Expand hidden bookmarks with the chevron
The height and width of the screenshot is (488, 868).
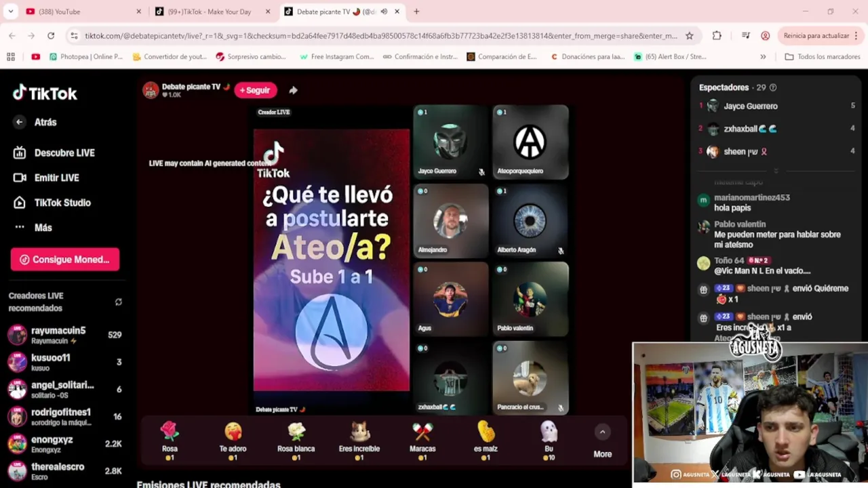tap(763, 57)
